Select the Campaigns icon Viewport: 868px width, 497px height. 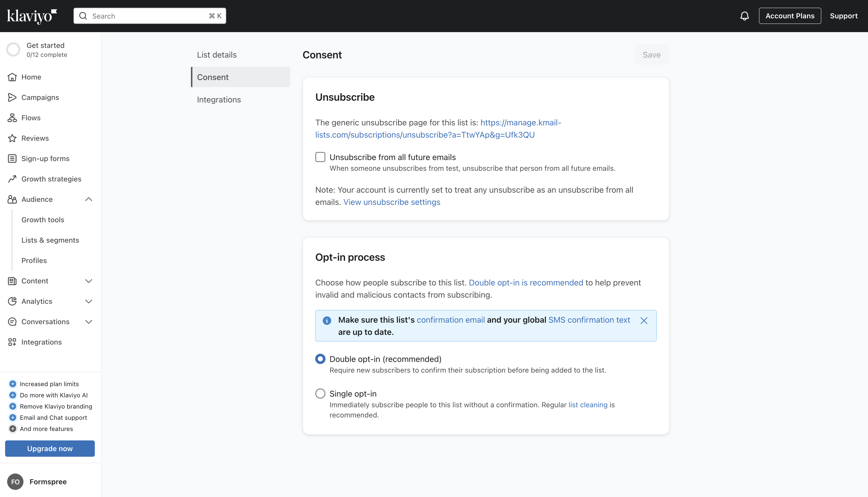click(12, 97)
